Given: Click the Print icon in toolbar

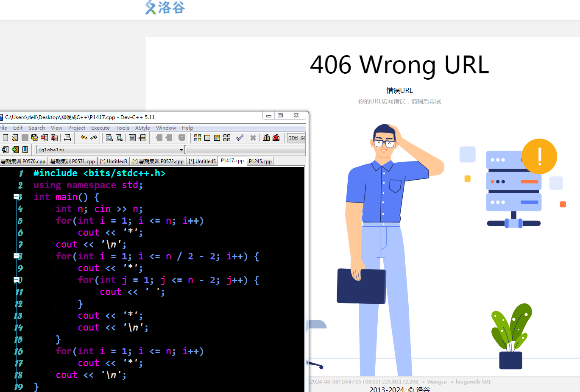Looking at the screenshot, I should [x=67, y=138].
